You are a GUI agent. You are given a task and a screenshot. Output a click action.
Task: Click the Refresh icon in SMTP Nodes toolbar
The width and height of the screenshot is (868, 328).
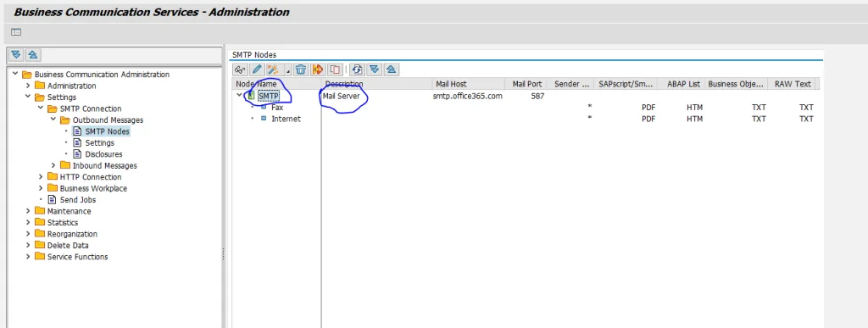[x=357, y=69]
